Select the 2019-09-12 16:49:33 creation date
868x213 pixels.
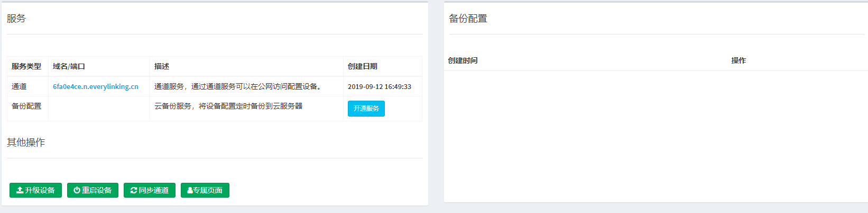(379, 86)
